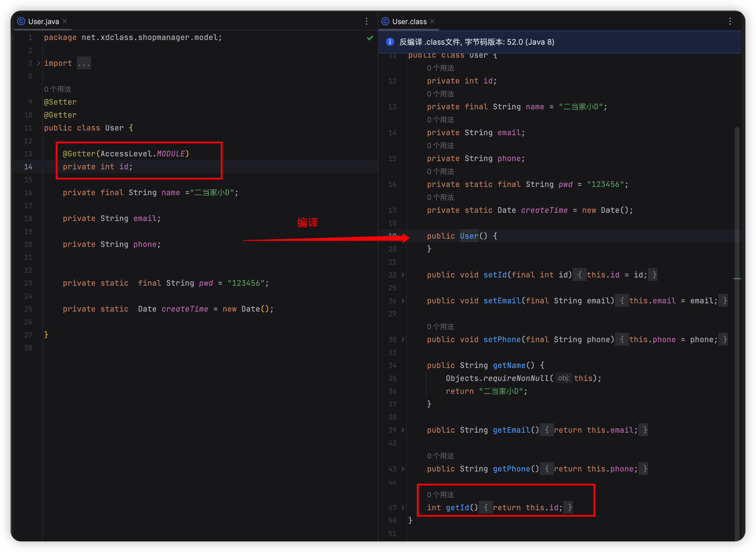The width and height of the screenshot is (756, 552).
Task: Click User.java class file icon
Action: click(21, 21)
